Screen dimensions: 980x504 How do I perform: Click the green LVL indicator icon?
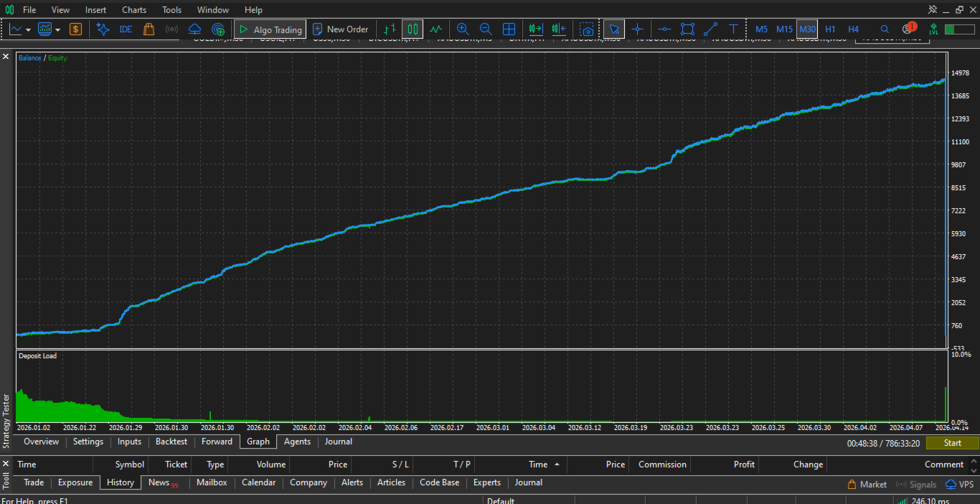[933, 29]
